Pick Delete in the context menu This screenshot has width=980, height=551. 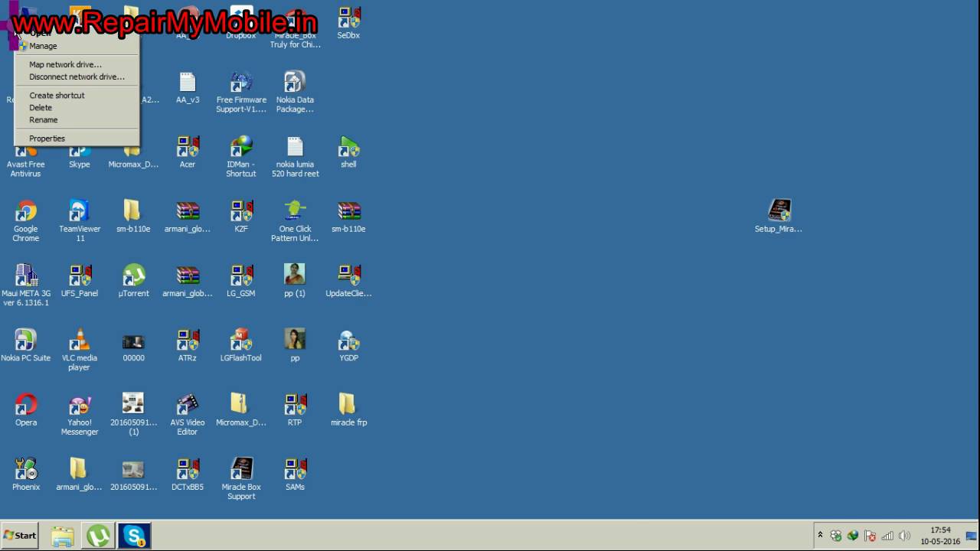77,107
